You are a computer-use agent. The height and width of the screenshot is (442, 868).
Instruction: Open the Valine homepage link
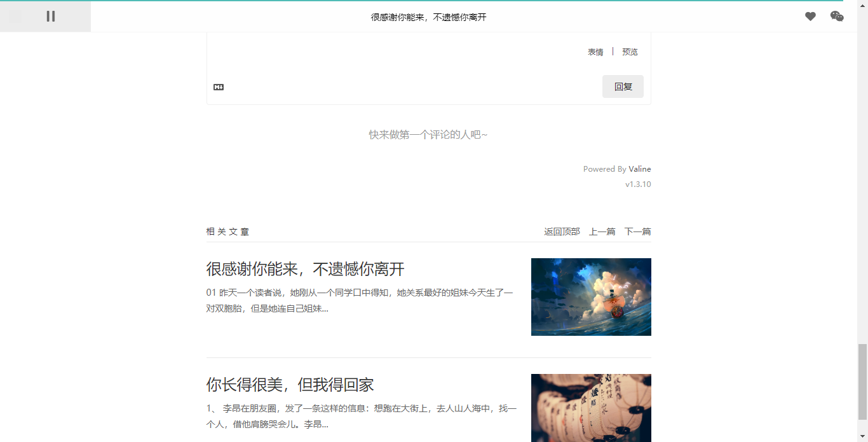639,169
